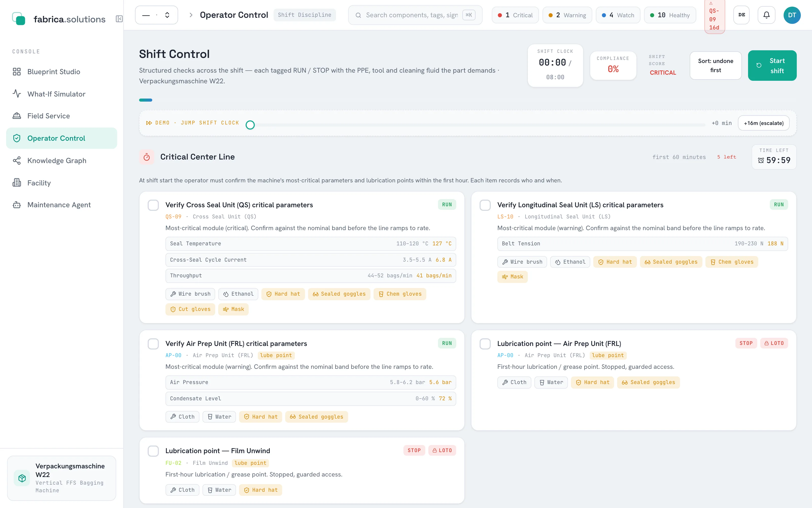
Task: Filter by 1 Critical status
Action: tap(515, 15)
